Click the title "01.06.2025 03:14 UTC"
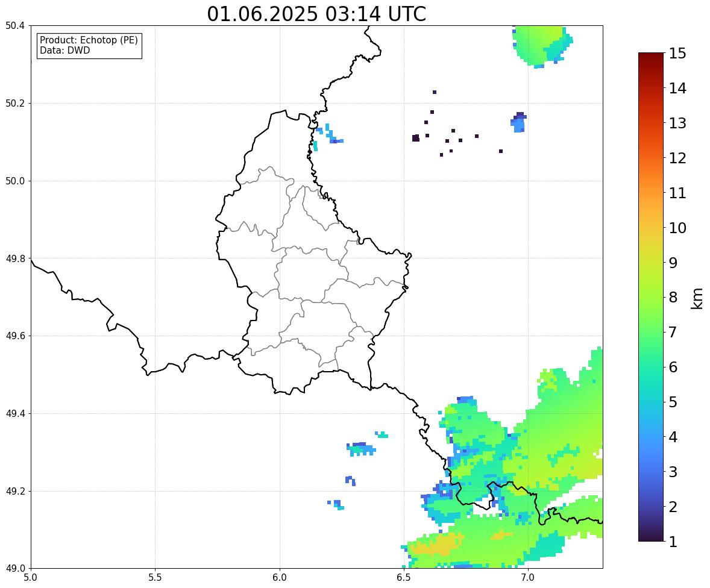Image resolution: width=710 pixels, height=588 pixels. point(316,14)
